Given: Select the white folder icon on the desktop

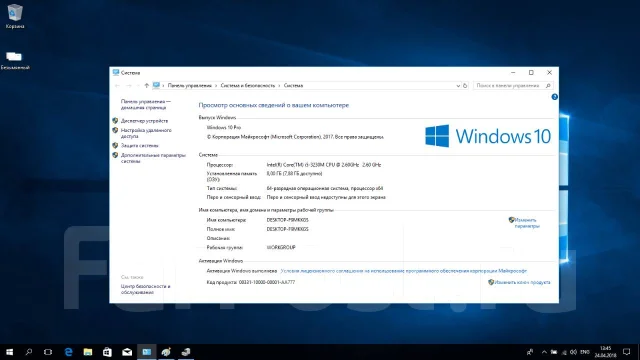Looking at the screenshot, I should coord(14,56).
